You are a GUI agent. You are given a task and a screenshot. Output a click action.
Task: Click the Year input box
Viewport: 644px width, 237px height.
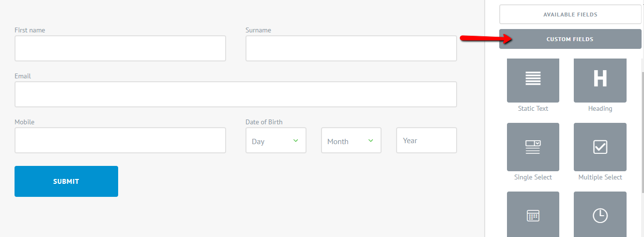[x=426, y=141]
